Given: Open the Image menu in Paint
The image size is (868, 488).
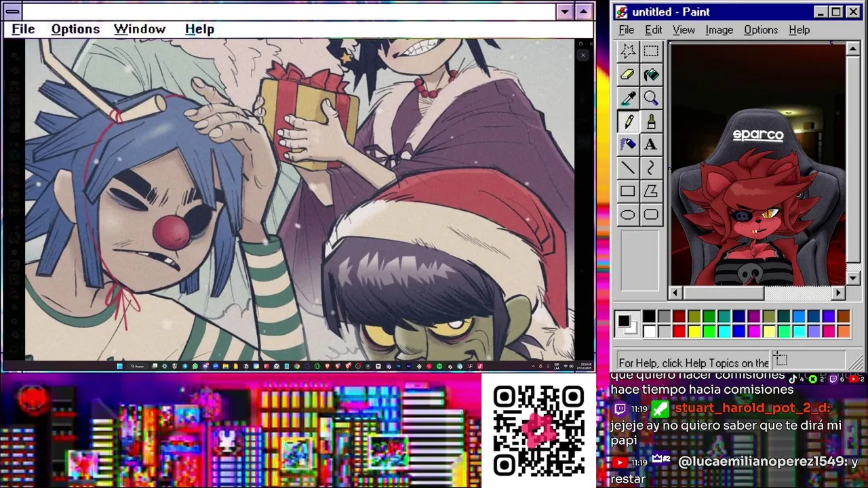Looking at the screenshot, I should click(719, 30).
